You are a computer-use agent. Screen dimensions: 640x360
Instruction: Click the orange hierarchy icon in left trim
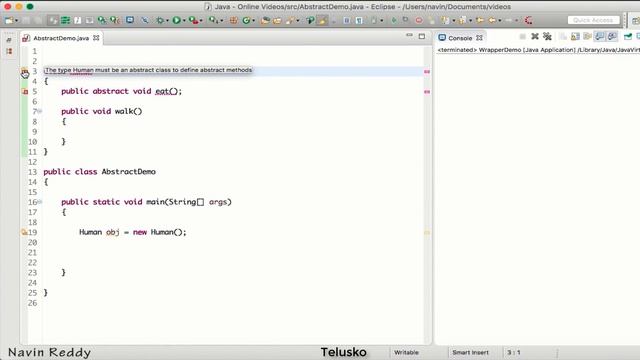[9, 51]
